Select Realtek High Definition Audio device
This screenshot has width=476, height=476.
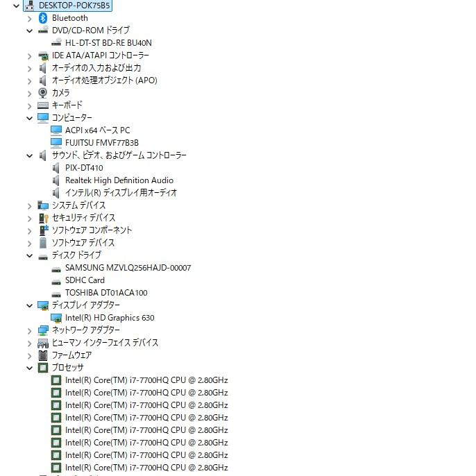(x=119, y=180)
